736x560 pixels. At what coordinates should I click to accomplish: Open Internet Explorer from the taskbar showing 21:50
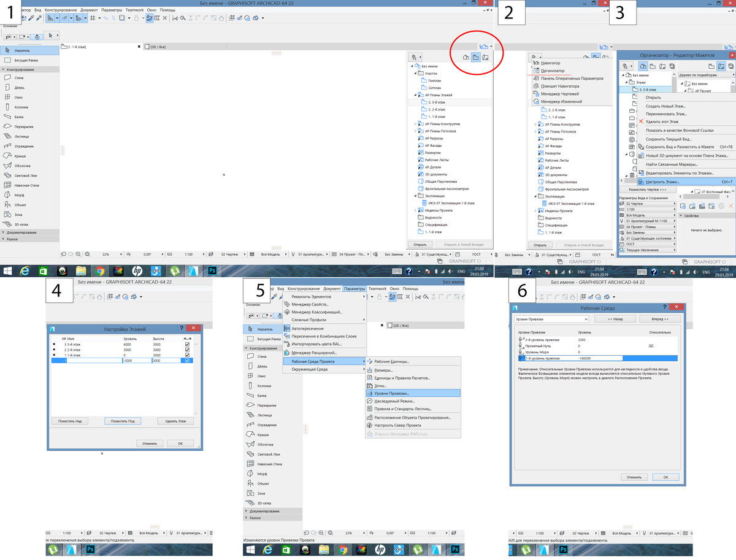pos(25,270)
